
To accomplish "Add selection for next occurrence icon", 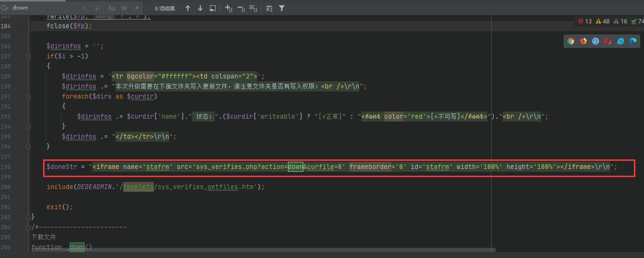I will point(229,8).
